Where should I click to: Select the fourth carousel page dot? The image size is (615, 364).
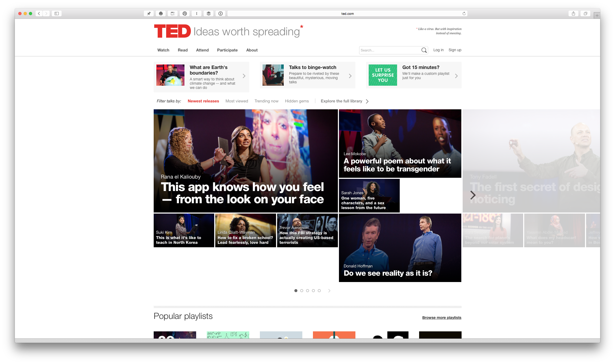(313, 291)
